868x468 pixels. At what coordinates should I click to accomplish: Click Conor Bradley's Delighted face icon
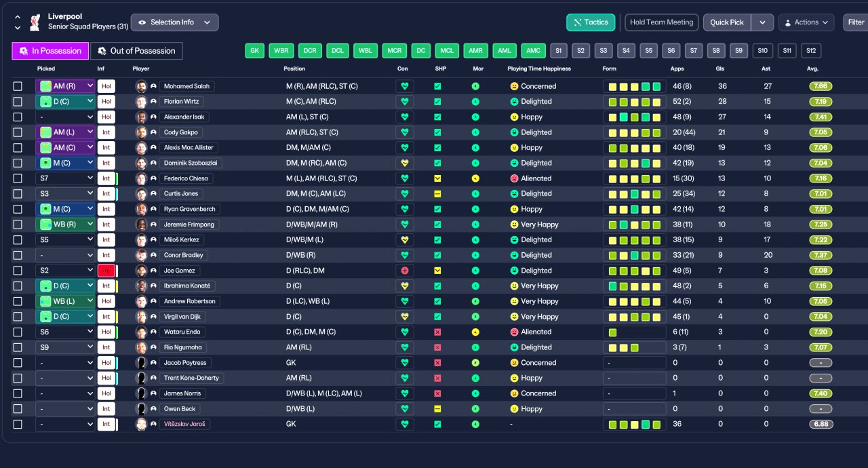tap(514, 255)
